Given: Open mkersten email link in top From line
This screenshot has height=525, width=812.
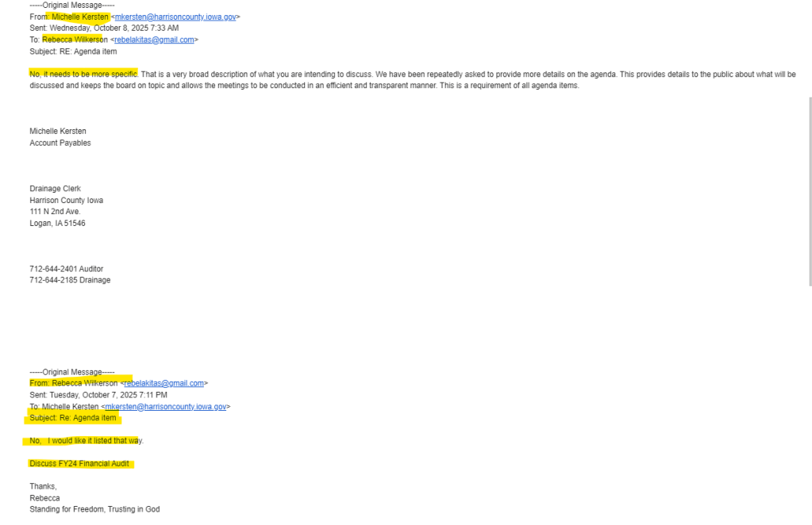Looking at the screenshot, I should pyautogui.click(x=175, y=17).
